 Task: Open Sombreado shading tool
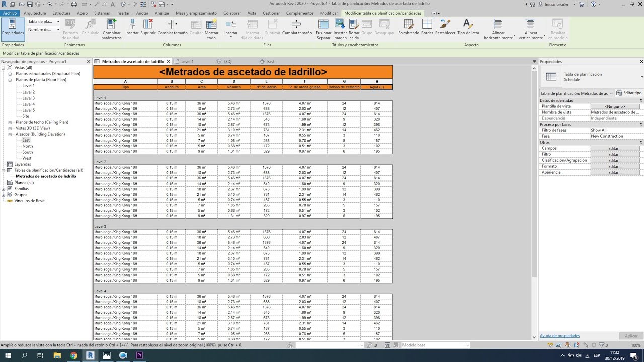tap(409, 27)
